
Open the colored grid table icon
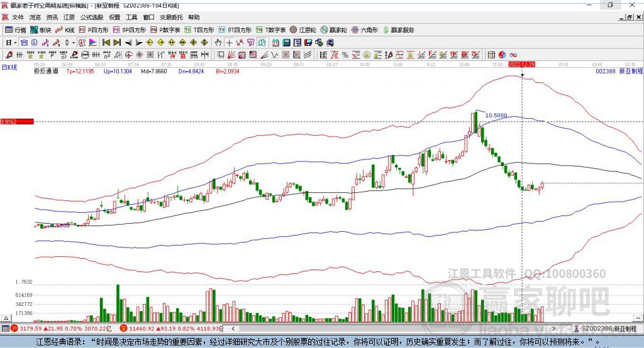[491, 55]
